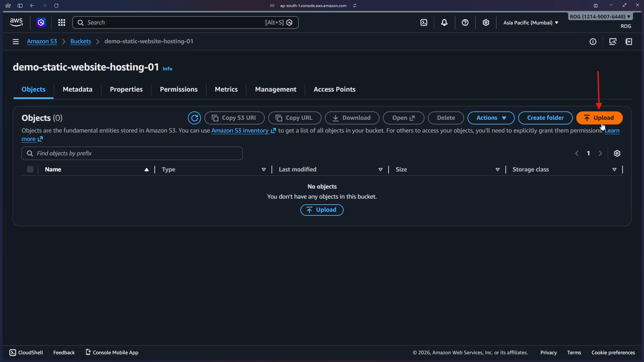The width and height of the screenshot is (644, 362).
Task: Open the bucket Info panel icon
Action: [593, 41]
